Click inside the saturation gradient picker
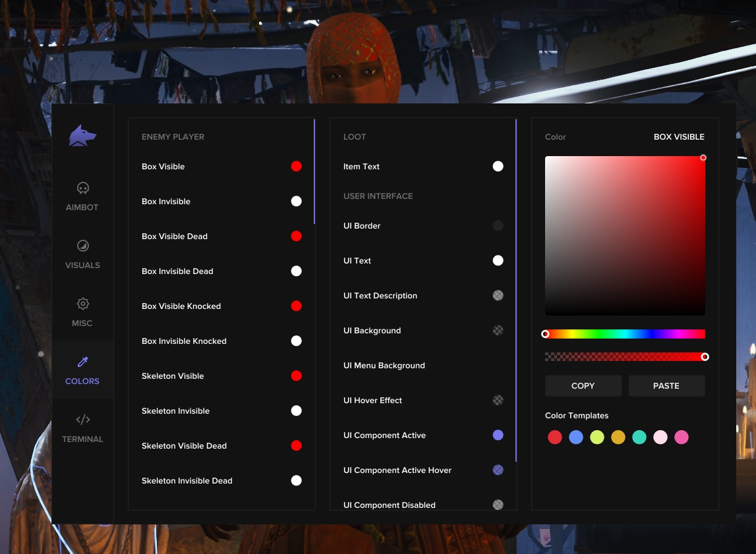The width and height of the screenshot is (756, 554). pyautogui.click(x=625, y=235)
